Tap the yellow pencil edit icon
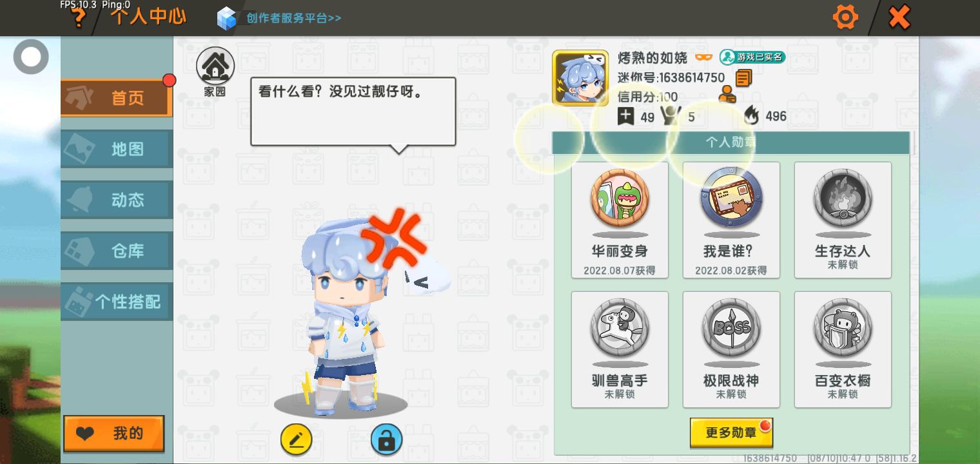 pyautogui.click(x=297, y=440)
